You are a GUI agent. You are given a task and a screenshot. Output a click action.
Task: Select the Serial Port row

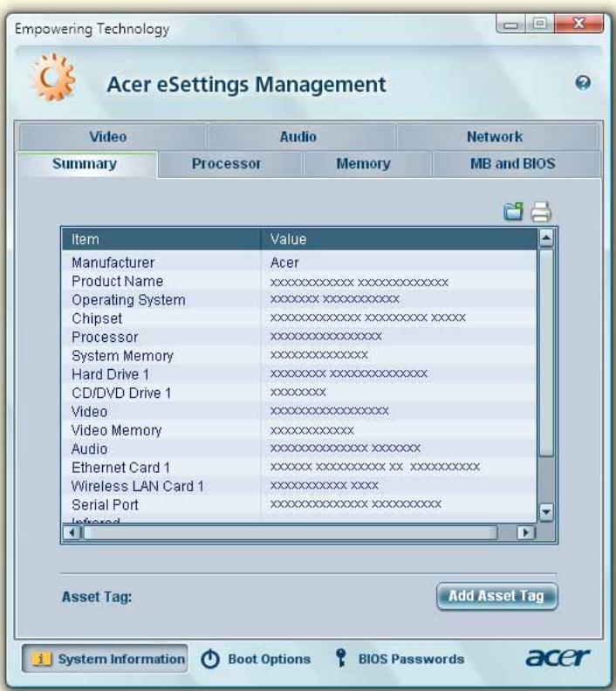(x=299, y=504)
